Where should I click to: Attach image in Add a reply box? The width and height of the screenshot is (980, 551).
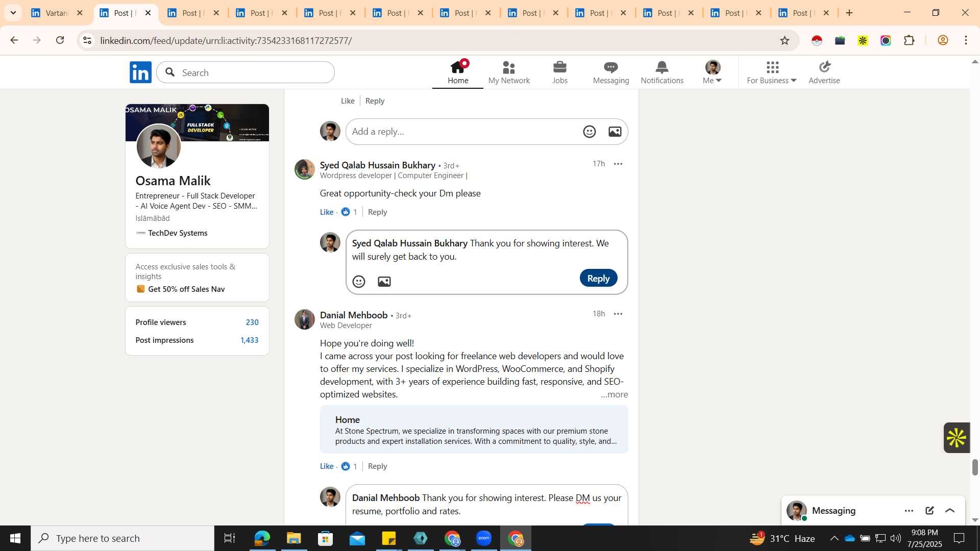(x=615, y=132)
